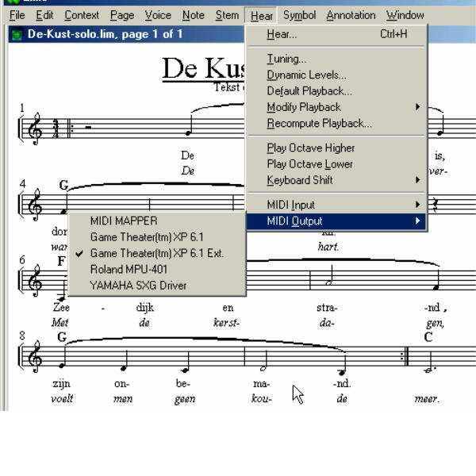Click the lyric word 'zijn'

coord(61,384)
